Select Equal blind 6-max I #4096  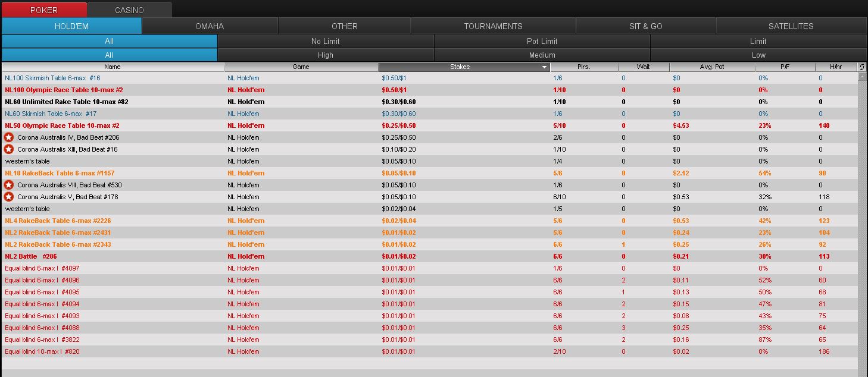pos(429,280)
